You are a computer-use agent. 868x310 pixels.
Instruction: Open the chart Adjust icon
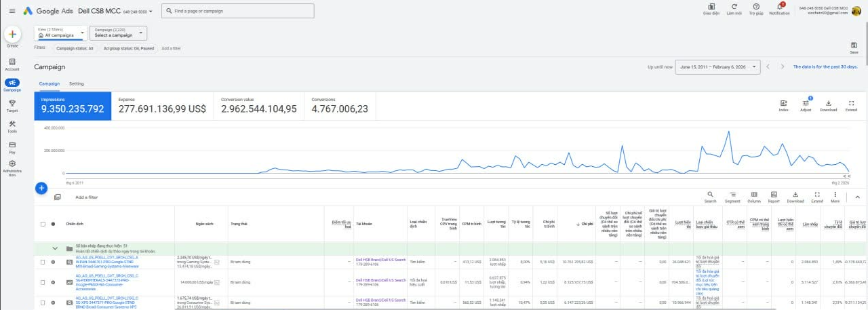tap(806, 104)
